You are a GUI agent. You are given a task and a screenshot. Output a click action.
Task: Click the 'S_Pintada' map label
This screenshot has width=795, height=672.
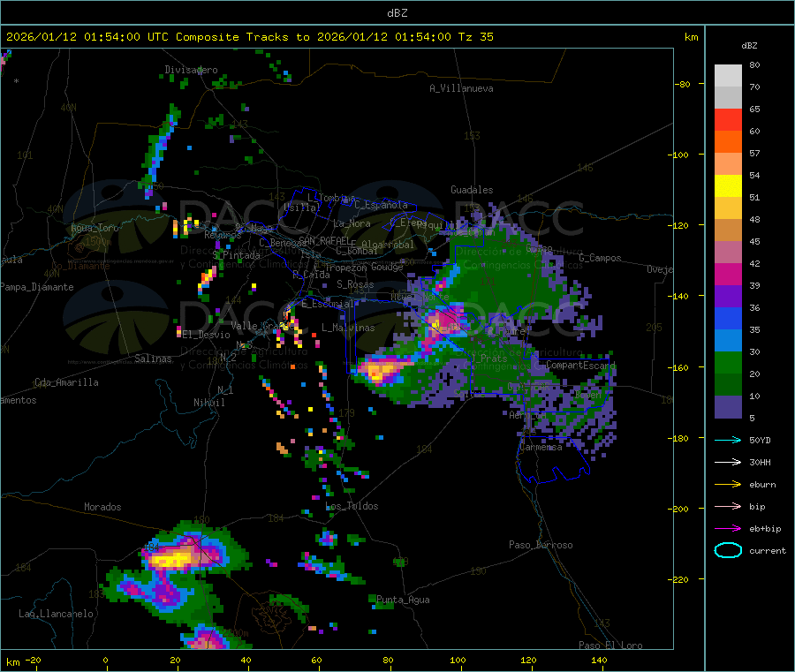(236, 255)
